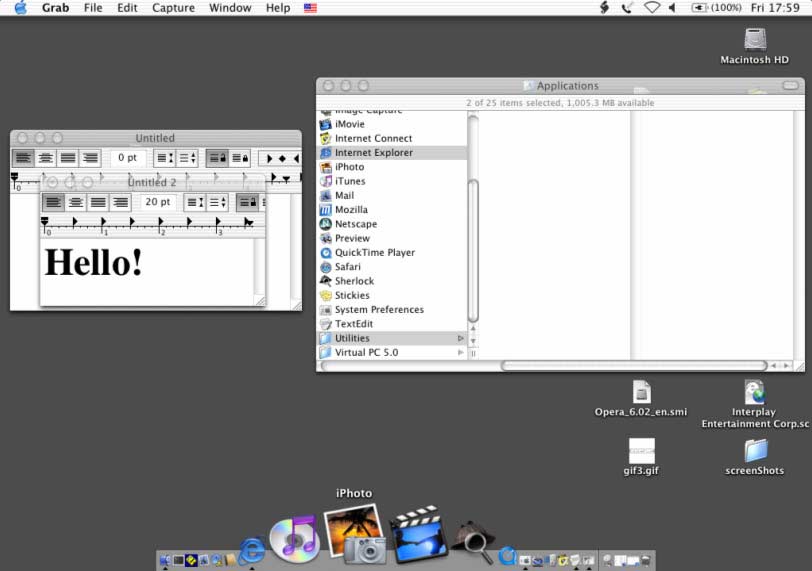The width and height of the screenshot is (812, 571).
Task: Open iPhoto from the Dock
Action: tap(355, 533)
